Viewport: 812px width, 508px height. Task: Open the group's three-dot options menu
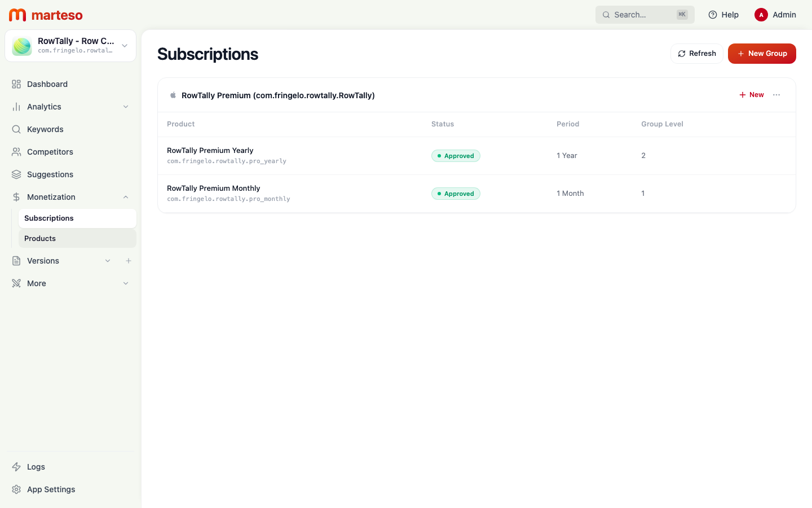[776, 95]
